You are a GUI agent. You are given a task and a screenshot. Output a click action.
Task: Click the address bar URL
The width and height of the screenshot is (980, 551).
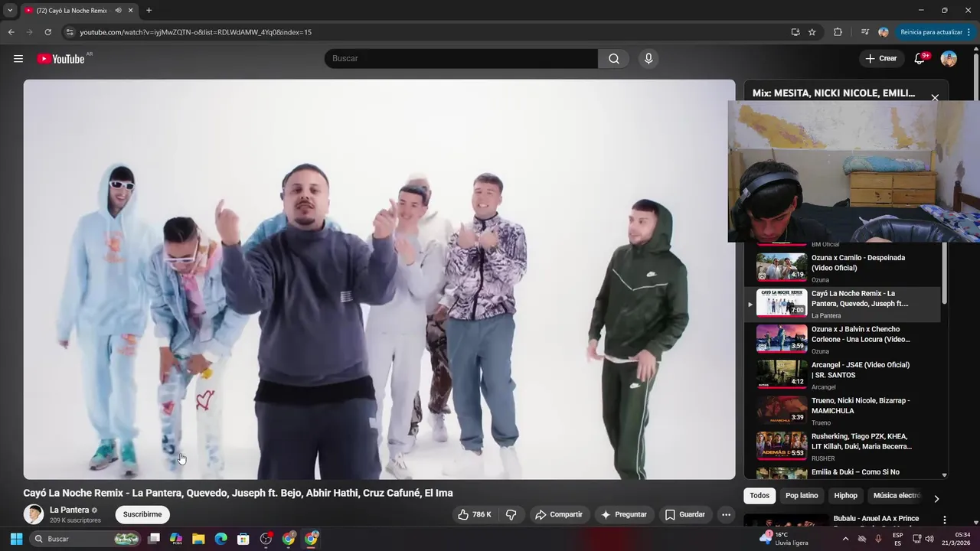click(x=196, y=32)
